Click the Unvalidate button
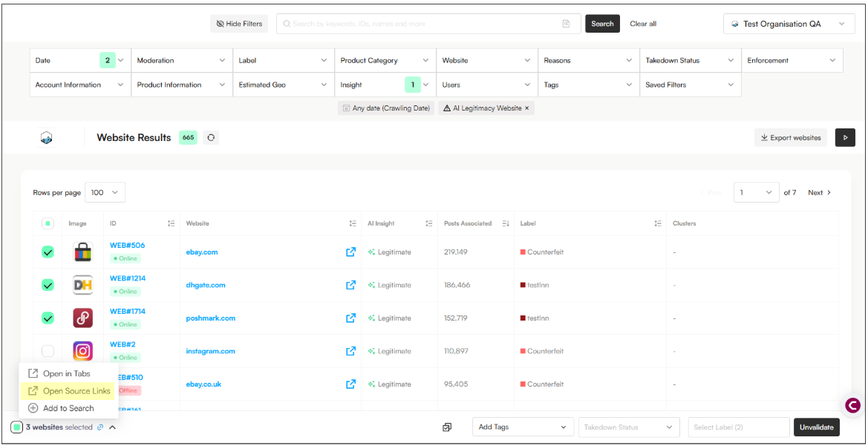Viewport: 868px width, 446px height. click(817, 427)
